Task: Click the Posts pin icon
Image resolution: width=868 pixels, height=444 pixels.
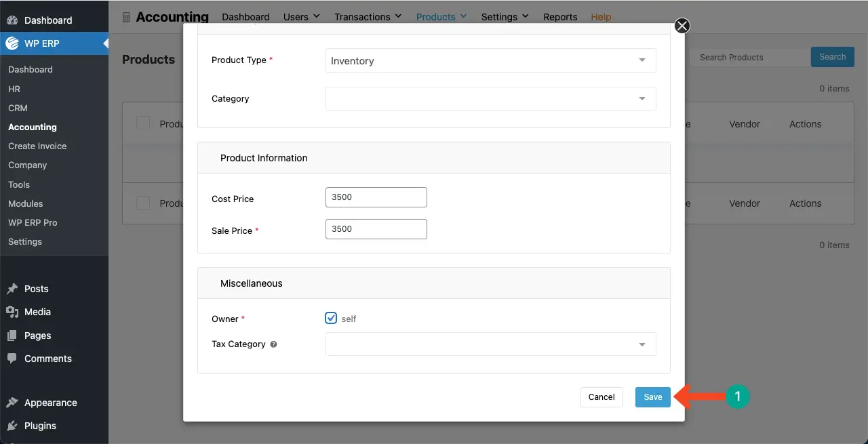Action: pyautogui.click(x=12, y=289)
